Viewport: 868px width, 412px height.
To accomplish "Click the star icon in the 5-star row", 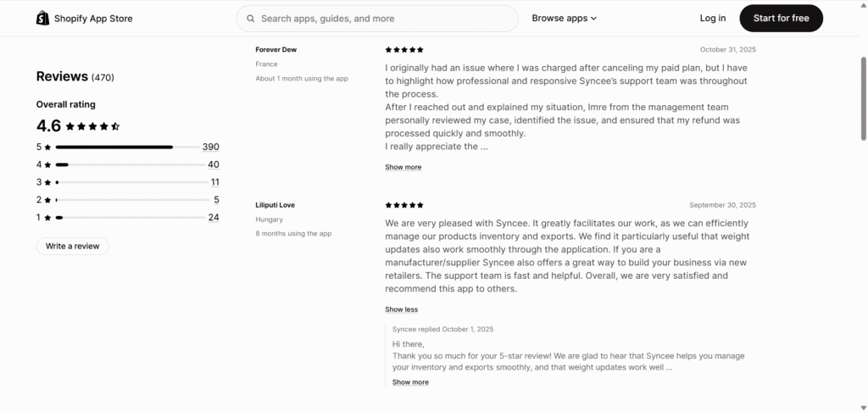I will point(47,148).
